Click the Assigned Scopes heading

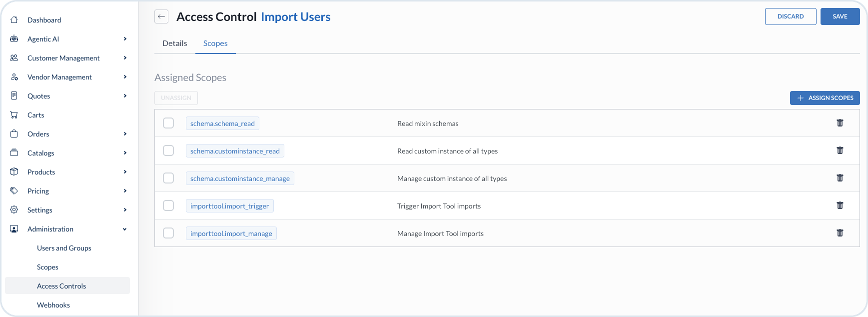(190, 77)
